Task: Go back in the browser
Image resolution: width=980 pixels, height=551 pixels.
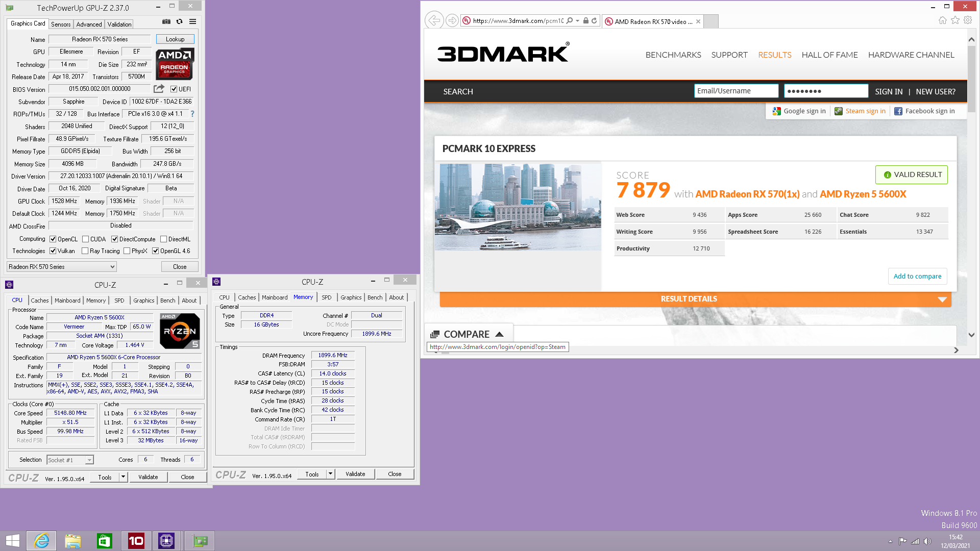Action: tap(434, 20)
